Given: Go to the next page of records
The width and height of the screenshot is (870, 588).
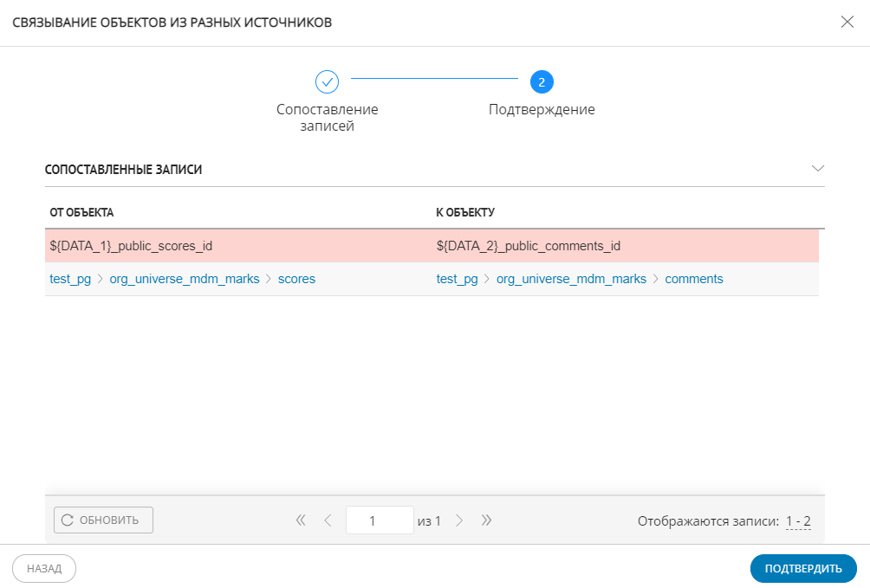Looking at the screenshot, I should click(x=459, y=520).
